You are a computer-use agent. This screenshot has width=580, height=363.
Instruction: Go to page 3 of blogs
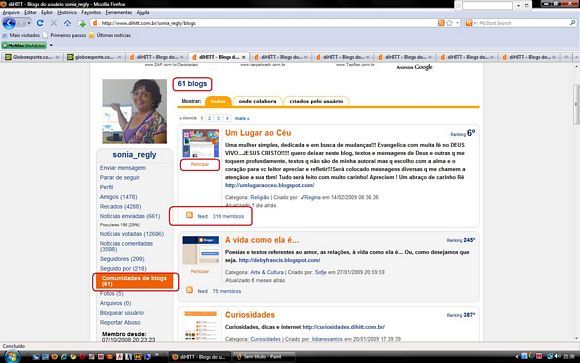tap(218, 118)
